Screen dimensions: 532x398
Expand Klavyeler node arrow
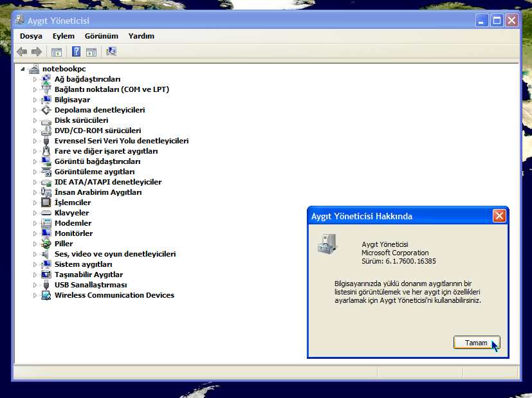pyautogui.click(x=35, y=213)
